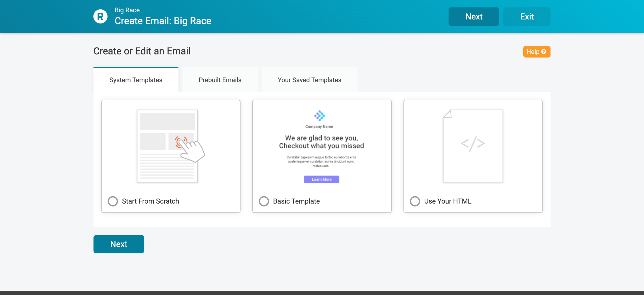Click the Exit button
Image resolution: width=644 pixels, height=295 pixels.
527,17
